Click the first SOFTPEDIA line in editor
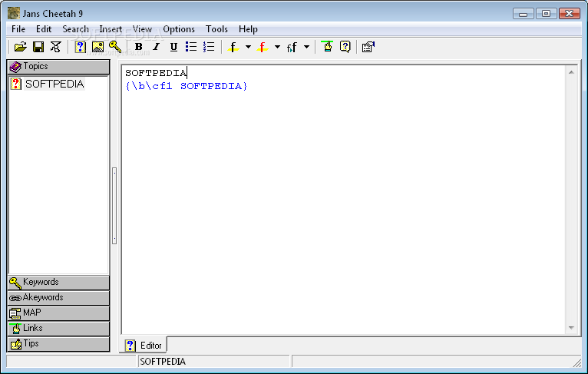 click(156, 73)
